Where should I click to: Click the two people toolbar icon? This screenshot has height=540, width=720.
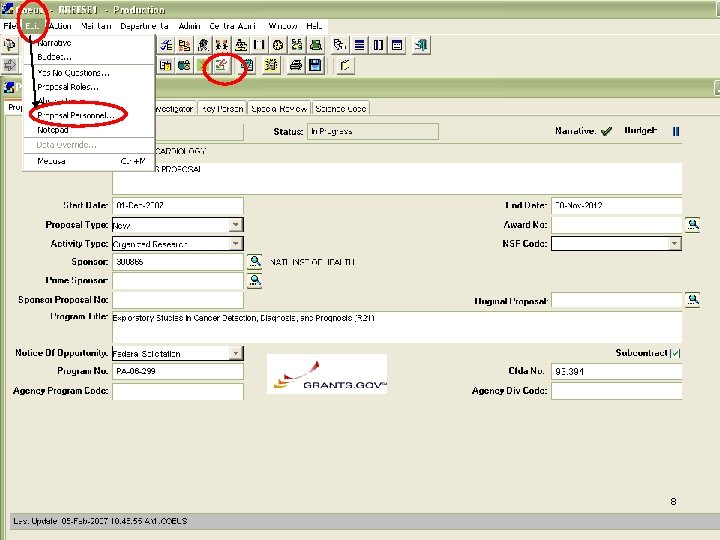click(x=222, y=45)
